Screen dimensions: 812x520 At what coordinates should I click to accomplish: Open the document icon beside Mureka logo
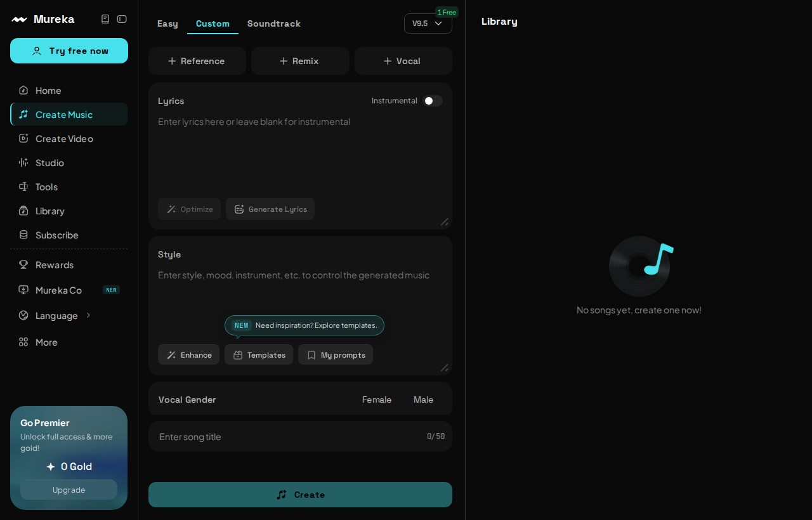coord(105,19)
